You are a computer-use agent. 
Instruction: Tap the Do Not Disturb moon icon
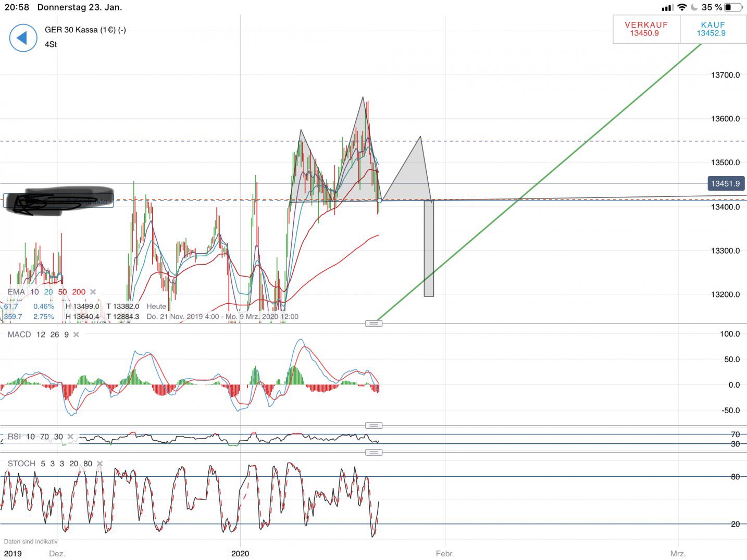tap(694, 7)
